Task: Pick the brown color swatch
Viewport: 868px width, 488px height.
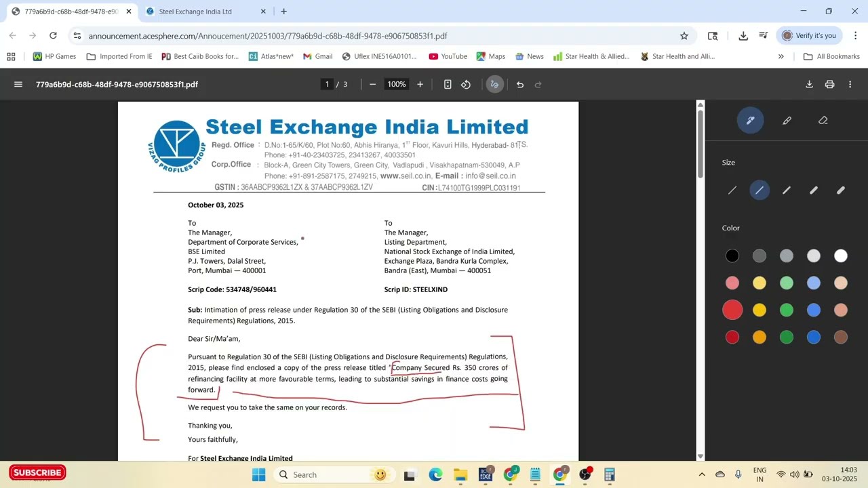Action: (x=841, y=337)
